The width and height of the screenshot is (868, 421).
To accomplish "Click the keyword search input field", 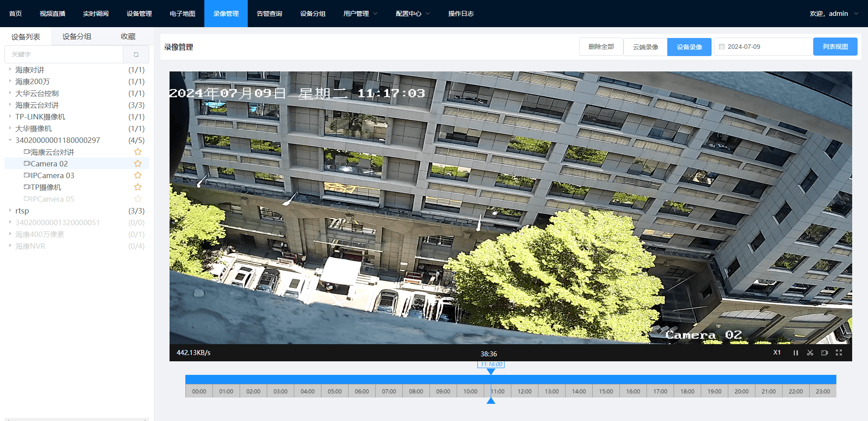I will point(63,54).
